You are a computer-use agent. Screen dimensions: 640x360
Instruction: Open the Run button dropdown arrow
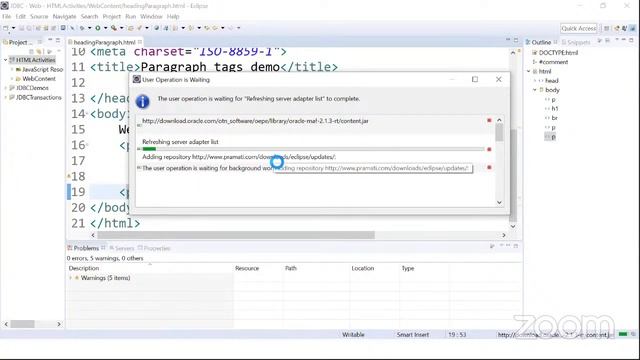[105, 28]
